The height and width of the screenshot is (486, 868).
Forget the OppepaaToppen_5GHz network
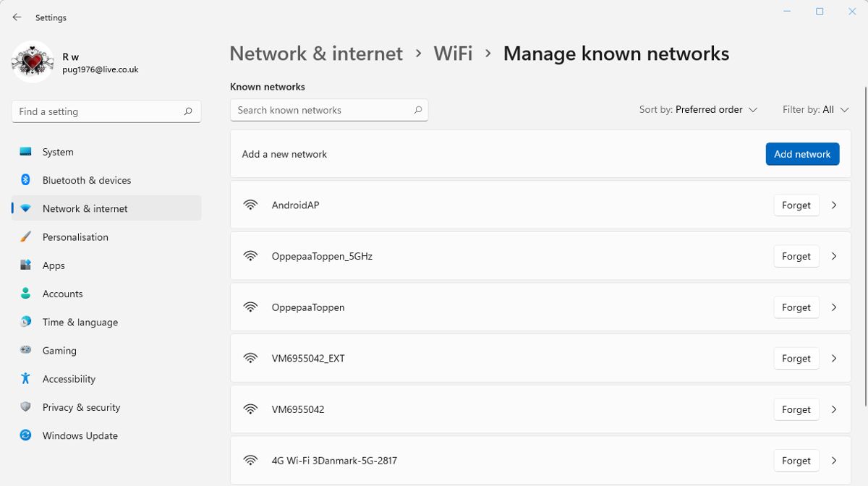point(796,256)
